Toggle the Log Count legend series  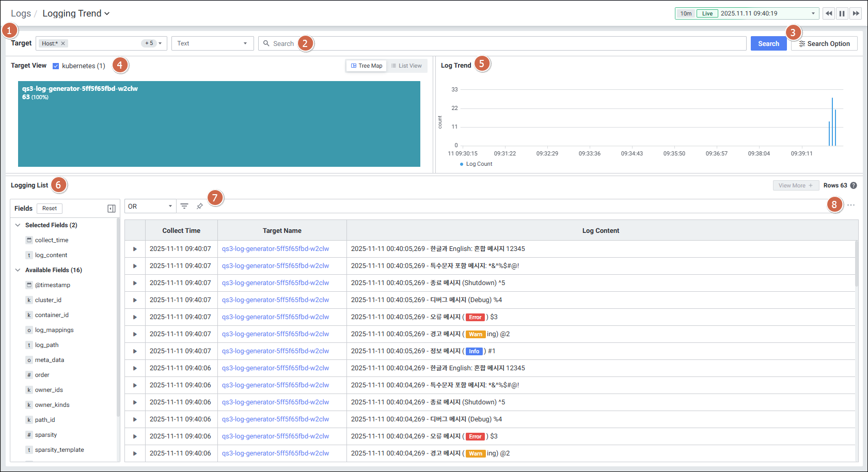coord(476,164)
